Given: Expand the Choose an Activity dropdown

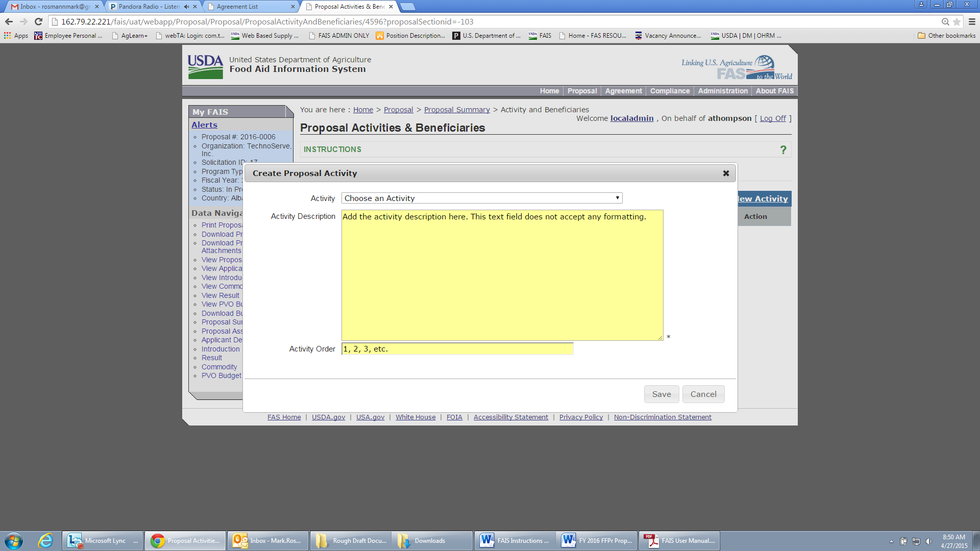Looking at the screenshot, I should [481, 198].
